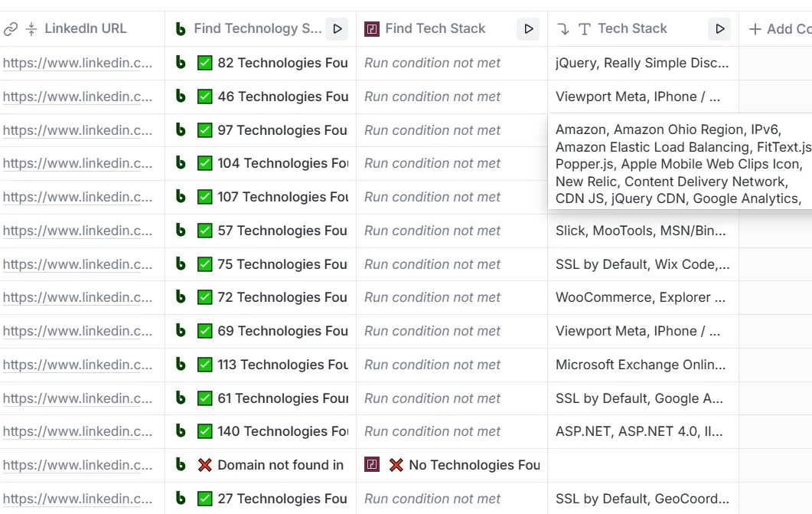Select the 46 Technologies Found cell
This screenshot has height=514, width=812.
pos(260,97)
